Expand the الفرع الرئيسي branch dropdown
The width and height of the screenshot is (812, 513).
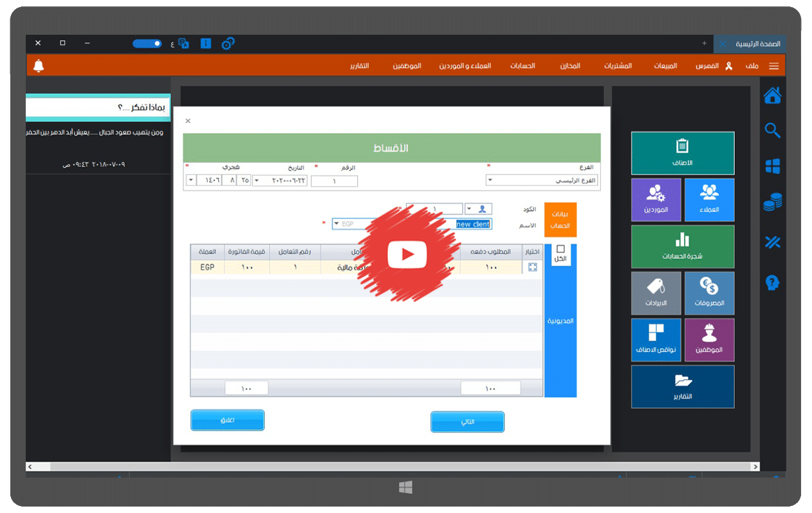pyautogui.click(x=490, y=181)
